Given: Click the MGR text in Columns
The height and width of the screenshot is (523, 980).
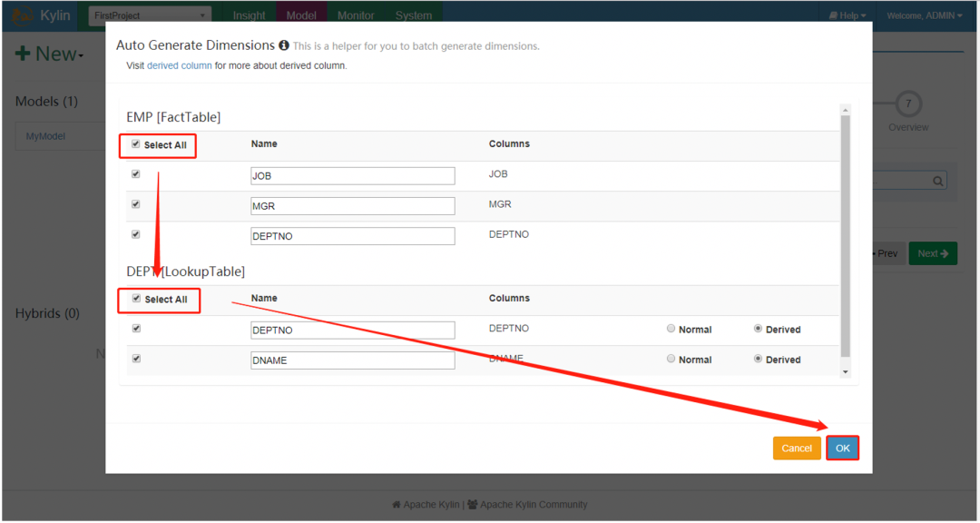Looking at the screenshot, I should click(500, 204).
